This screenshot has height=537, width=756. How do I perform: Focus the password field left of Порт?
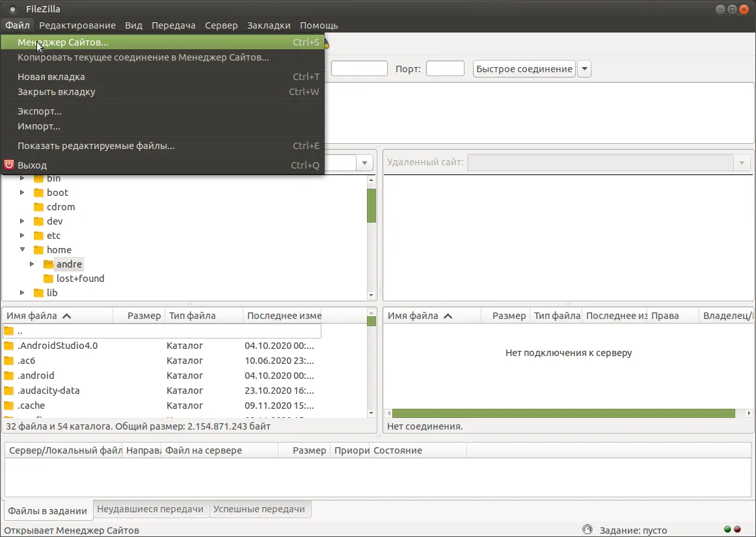click(x=359, y=68)
